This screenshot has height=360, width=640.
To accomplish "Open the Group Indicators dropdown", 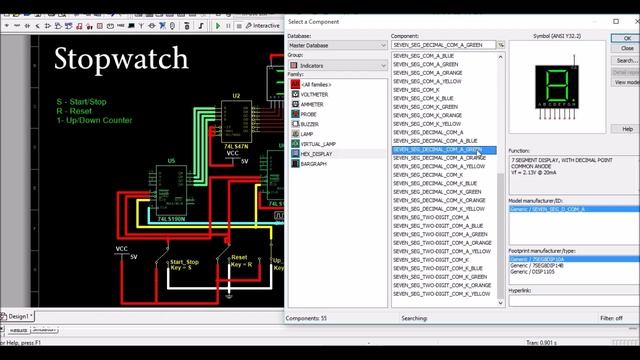I will (338, 65).
